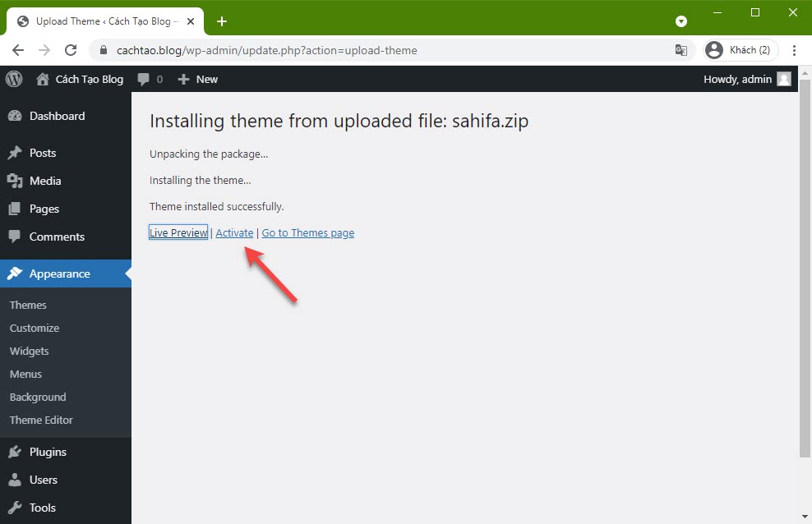This screenshot has width=812, height=524.
Task: Click the "Installing the theme…" text
Action: (x=201, y=180)
